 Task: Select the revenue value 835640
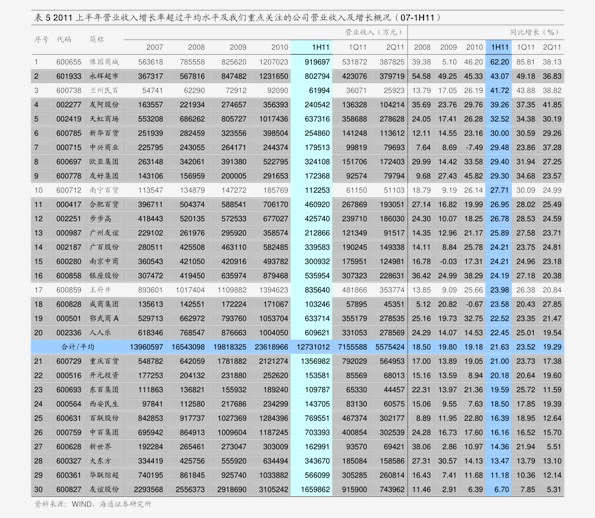tap(317, 290)
